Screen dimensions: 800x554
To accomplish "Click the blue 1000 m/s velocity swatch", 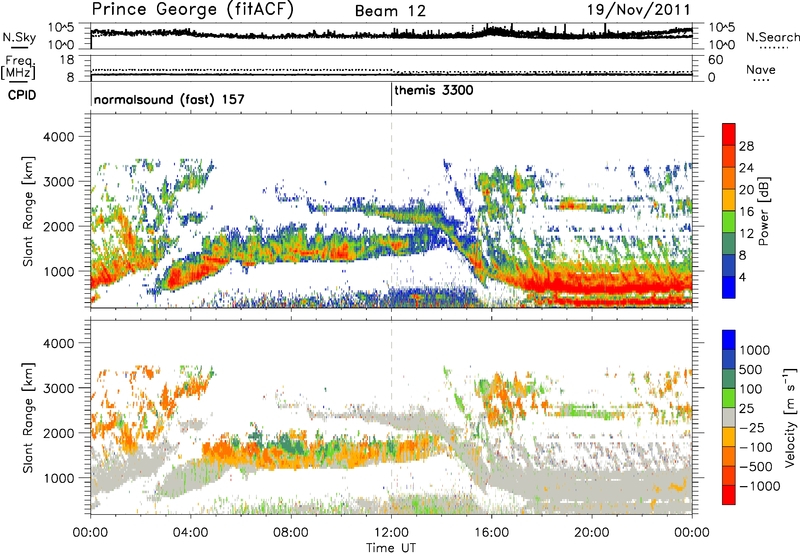I will [729, 340].
